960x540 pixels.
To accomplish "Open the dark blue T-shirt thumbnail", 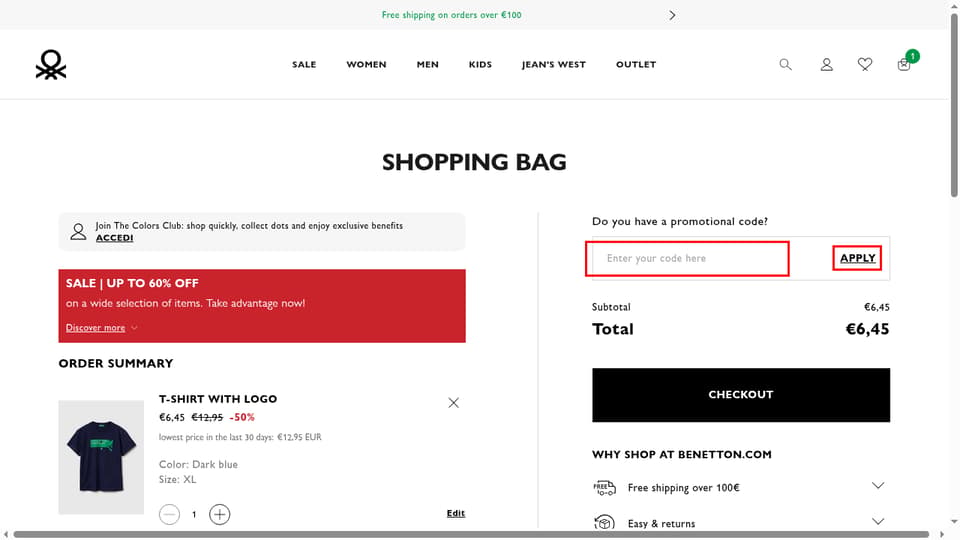I will click(101, 457).
